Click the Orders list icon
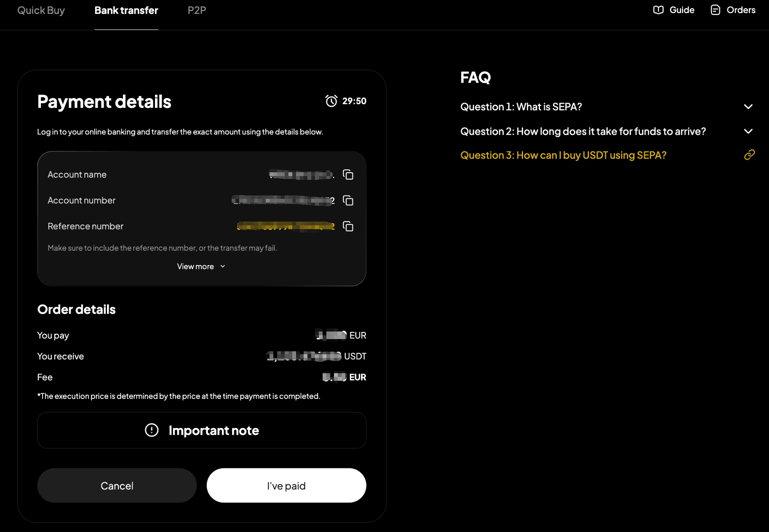 click(x=715, y=10)
